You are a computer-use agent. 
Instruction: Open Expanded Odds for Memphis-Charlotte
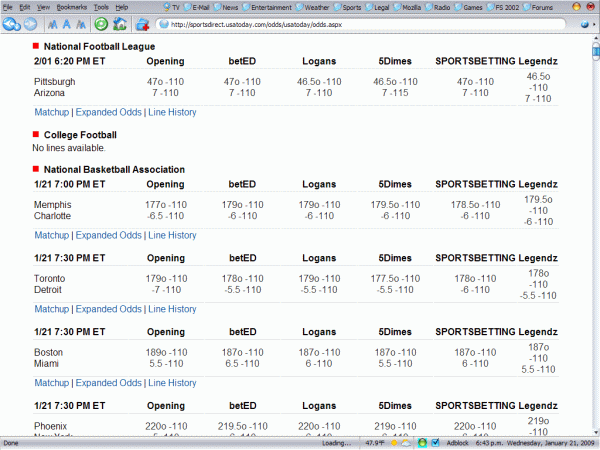coord(109,235)
